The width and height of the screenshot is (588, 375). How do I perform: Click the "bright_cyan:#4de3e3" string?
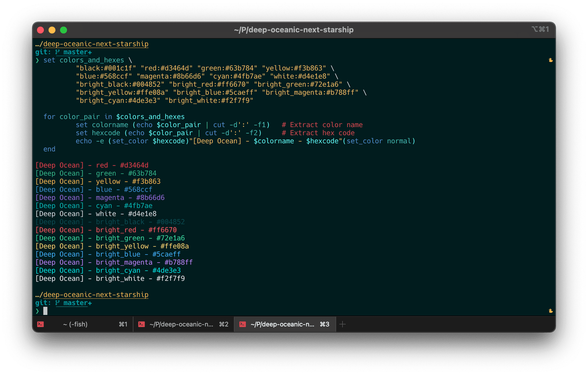click(x=118, y=100)
